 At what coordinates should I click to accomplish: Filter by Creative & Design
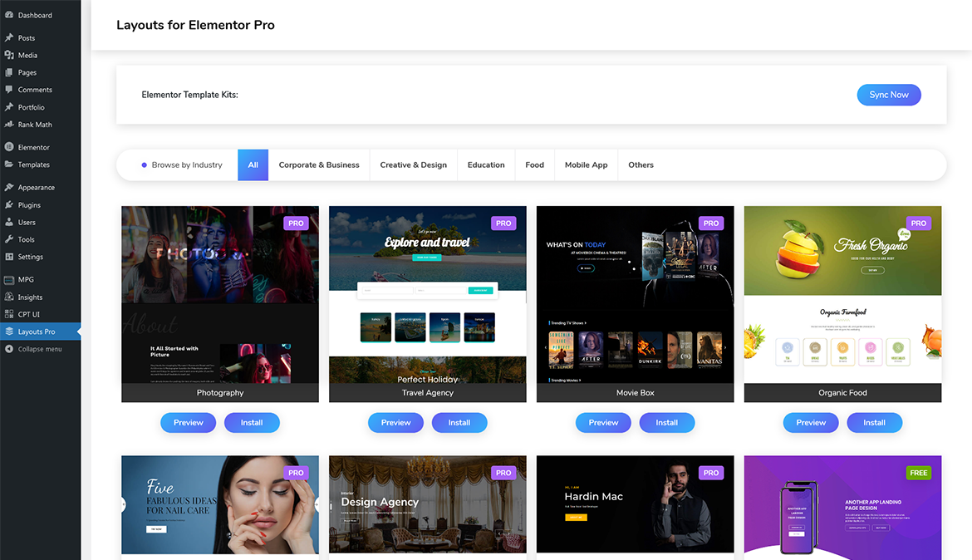(413, 165)
